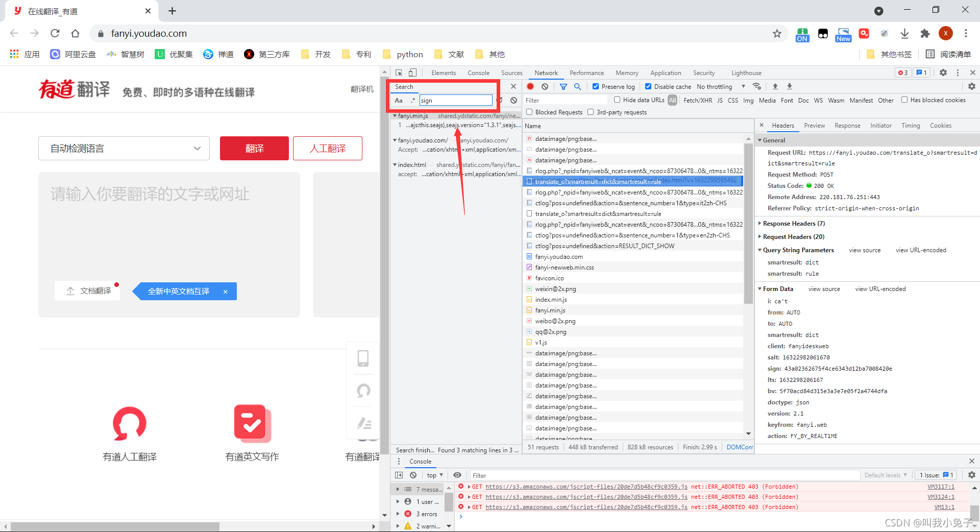Image resolution: width=980 pixels, height=532 pixels.
Task: Filter requests by Fetch/XHR
Action: click(x=697, y=101)
